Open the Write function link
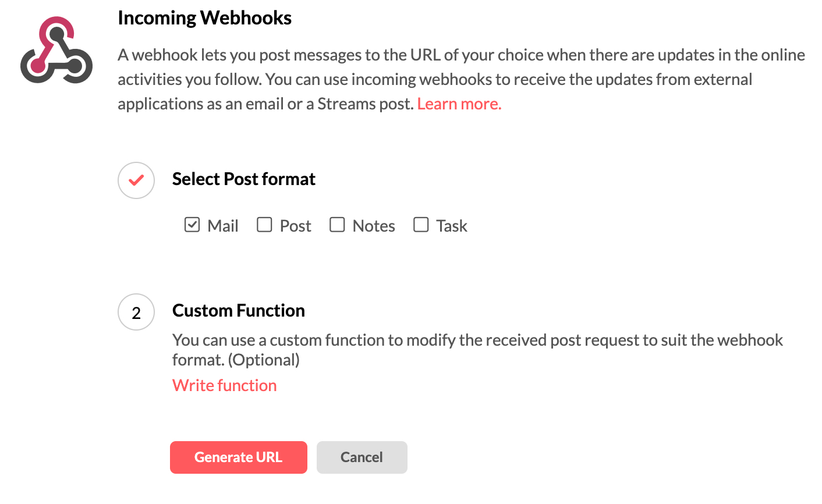Viewport: 822px width, 504px height. pos(224,385)
